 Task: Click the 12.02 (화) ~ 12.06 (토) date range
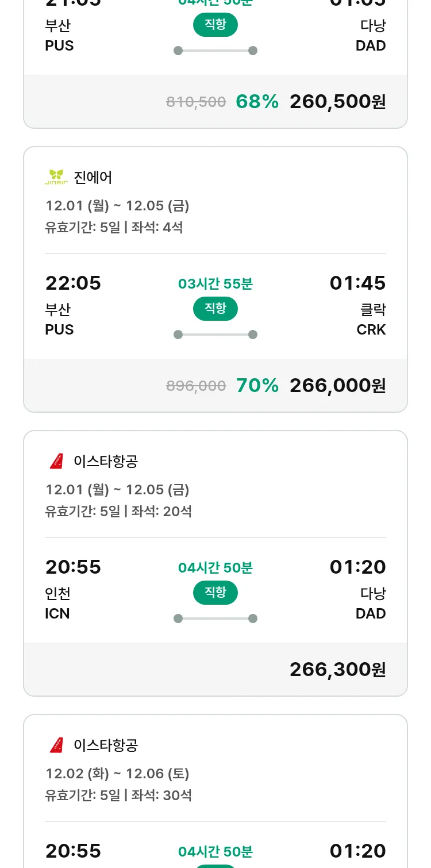(118, 774)
